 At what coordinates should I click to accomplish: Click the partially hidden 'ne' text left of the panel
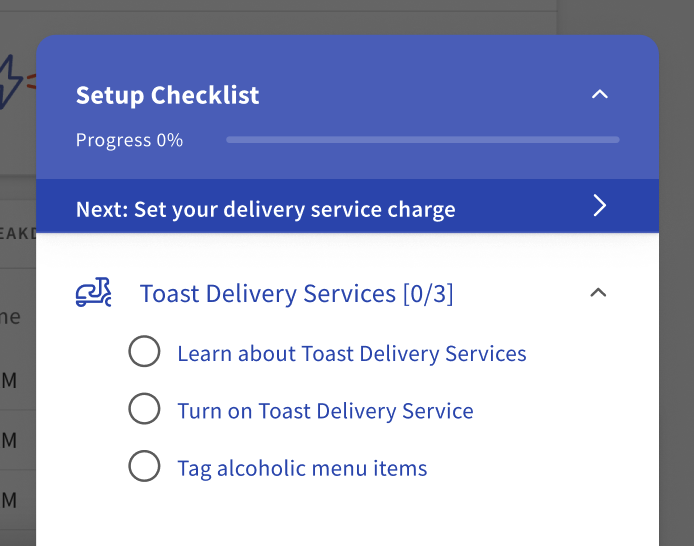tap(12, 317)
